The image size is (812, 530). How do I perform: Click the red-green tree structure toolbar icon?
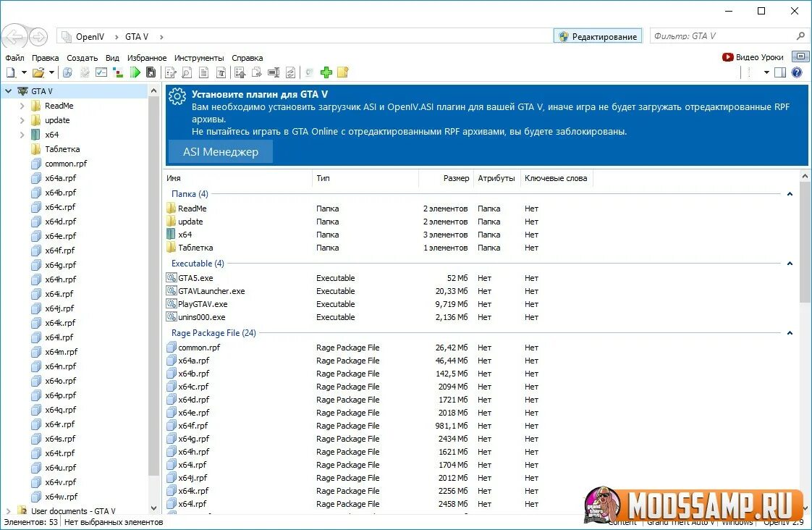(118, 72)
